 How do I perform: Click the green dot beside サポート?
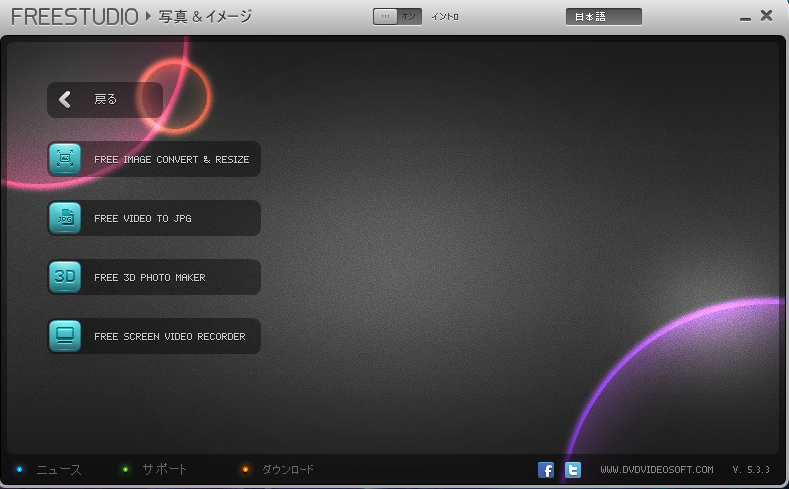pos(125,470)
